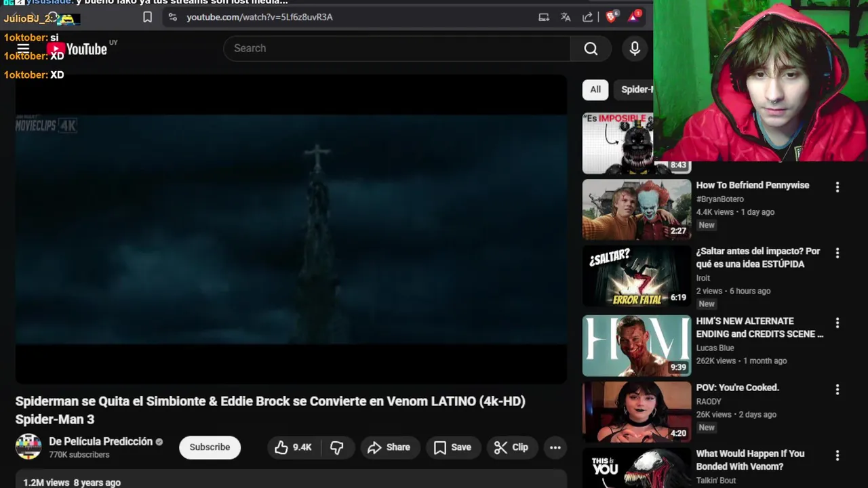Viewport: 868px width, 488px height.
Task: Open Brave Rewards triangle icon
Action: coord(633,17)
